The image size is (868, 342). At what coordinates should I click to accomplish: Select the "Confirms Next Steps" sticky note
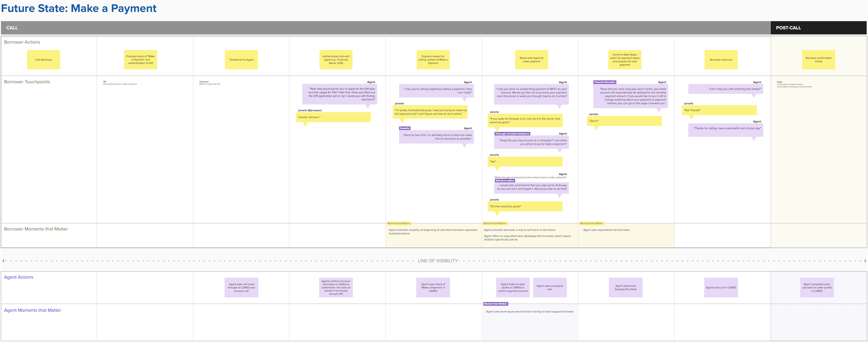[x=625, y=60]
